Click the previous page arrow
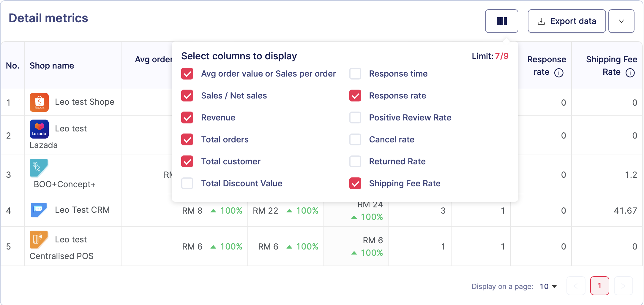 pyautogui.click(x=576, y=286)
